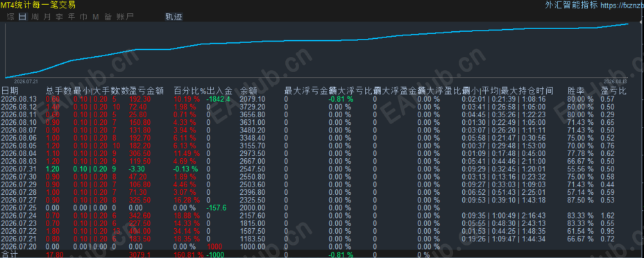Click the 3079.1 total profit
The height and width of the screenshot is (258, 644).
[x=139, y=255]
